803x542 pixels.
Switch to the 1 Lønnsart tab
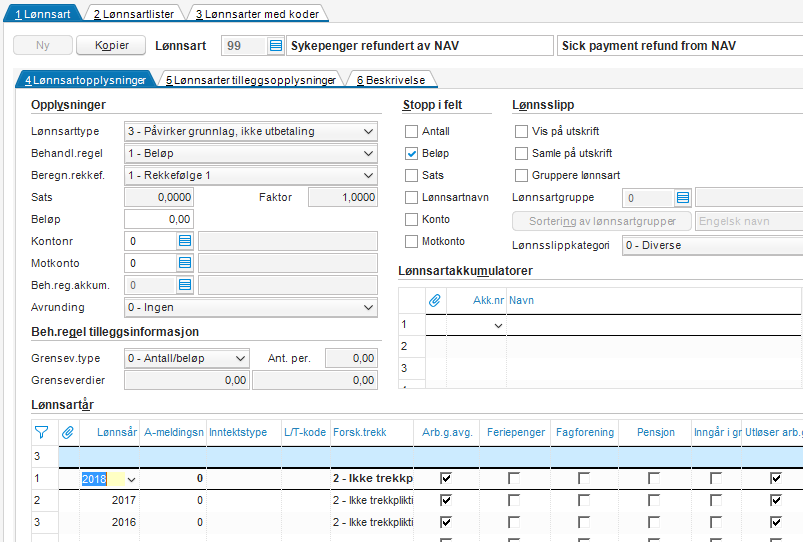coord(43,14)
